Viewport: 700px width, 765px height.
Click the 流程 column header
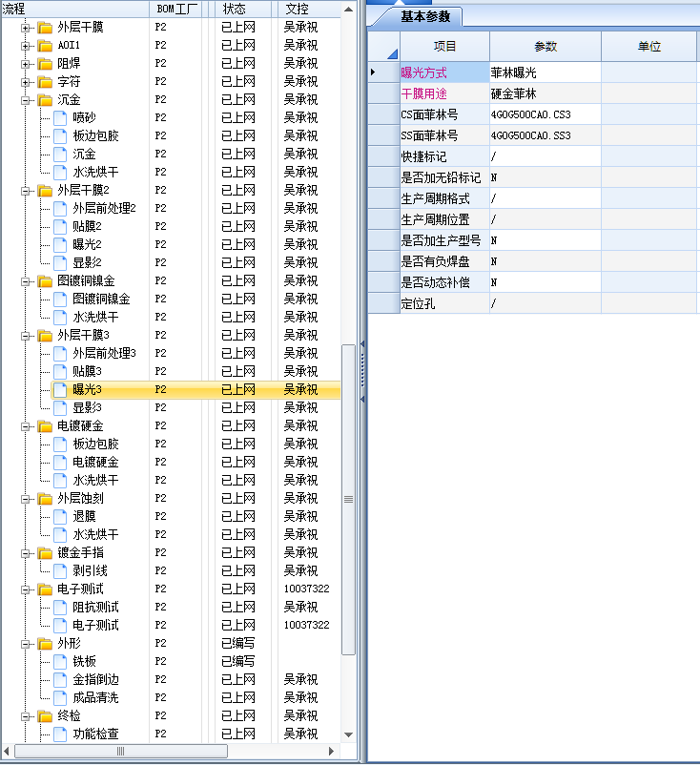pyautogui.click(x=74, y=9)
